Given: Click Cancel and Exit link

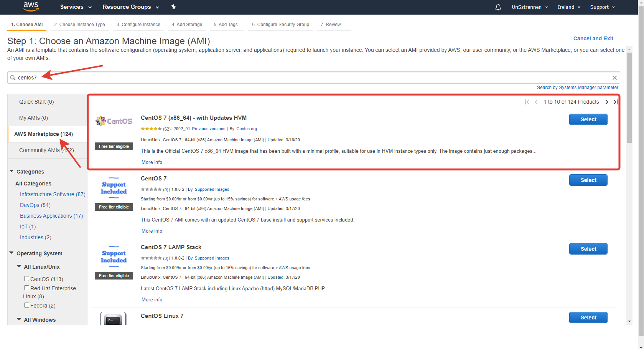Looking at the screenshot, I should (593, 38).
